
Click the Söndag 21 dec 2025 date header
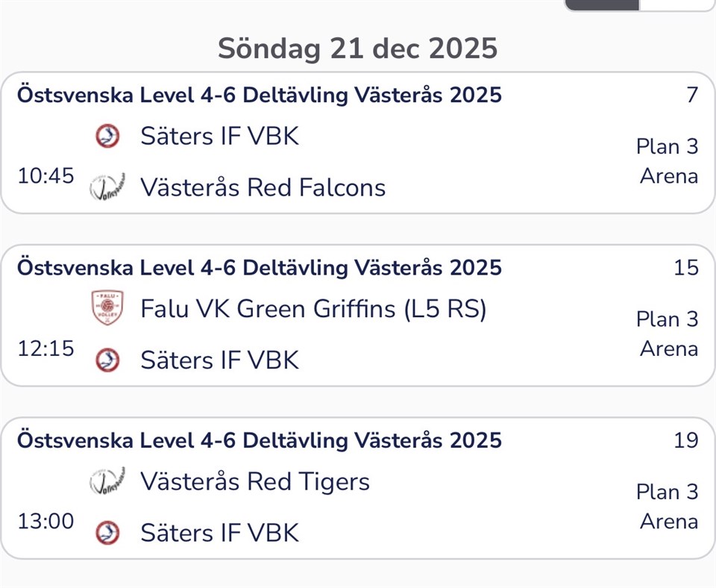[x=357, y=49]
